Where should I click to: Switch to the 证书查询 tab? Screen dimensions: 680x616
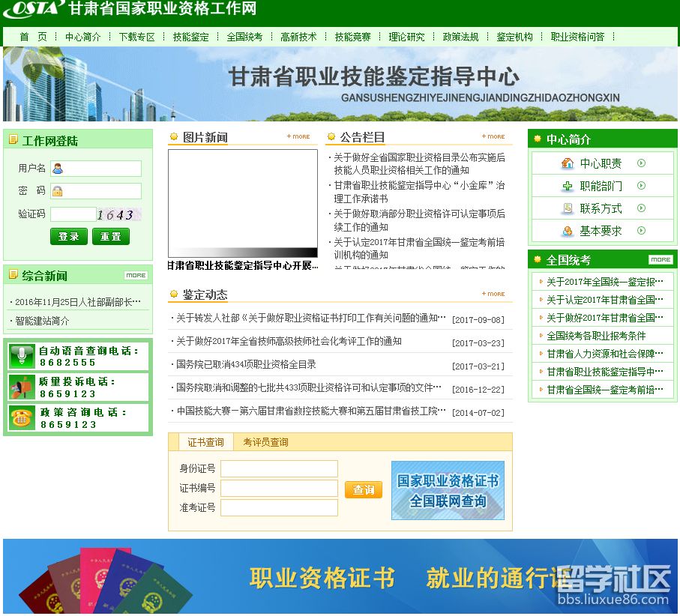[x=205, y=442]
